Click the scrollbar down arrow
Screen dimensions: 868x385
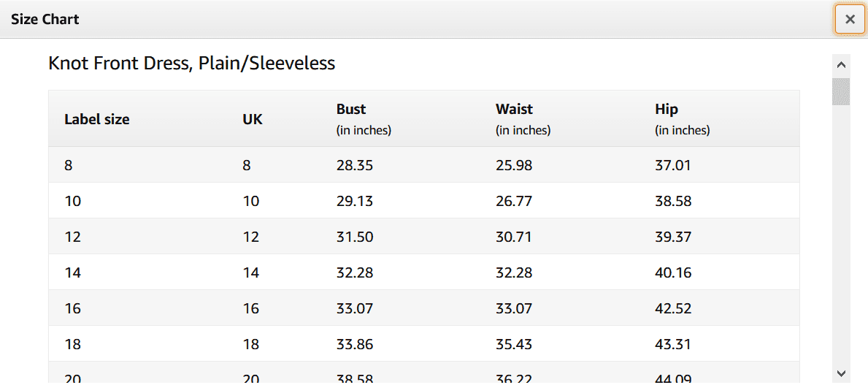click(841, 373)
